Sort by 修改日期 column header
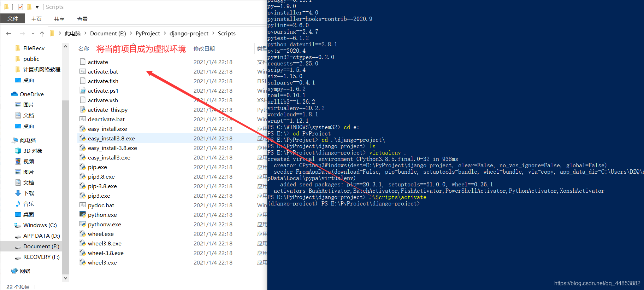Screen dimensions: 644x290 pos(204,48)
